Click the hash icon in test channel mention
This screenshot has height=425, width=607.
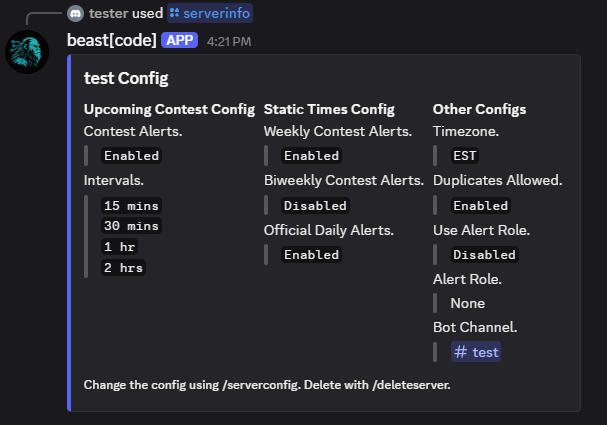tap(460, 352)
